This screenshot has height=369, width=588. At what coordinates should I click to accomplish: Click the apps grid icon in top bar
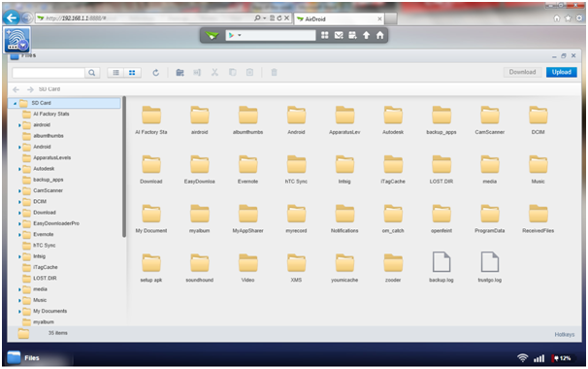pyautogui.click(x=325, y=35)
